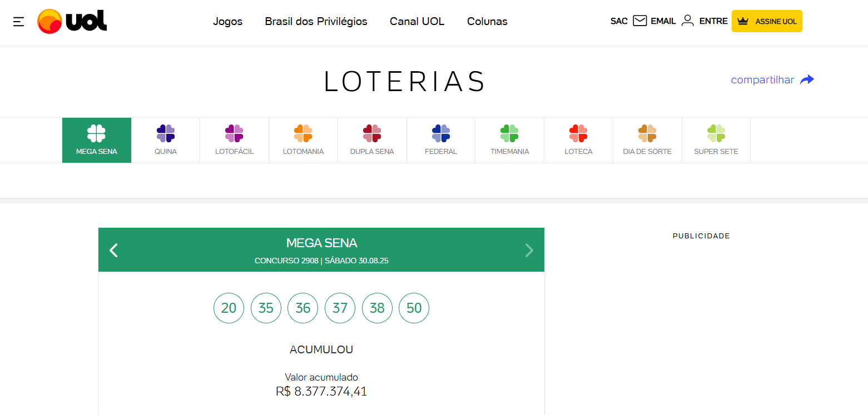868x415 pixels.
Task: Open the email envelope icon
Action: coord(640,21)
